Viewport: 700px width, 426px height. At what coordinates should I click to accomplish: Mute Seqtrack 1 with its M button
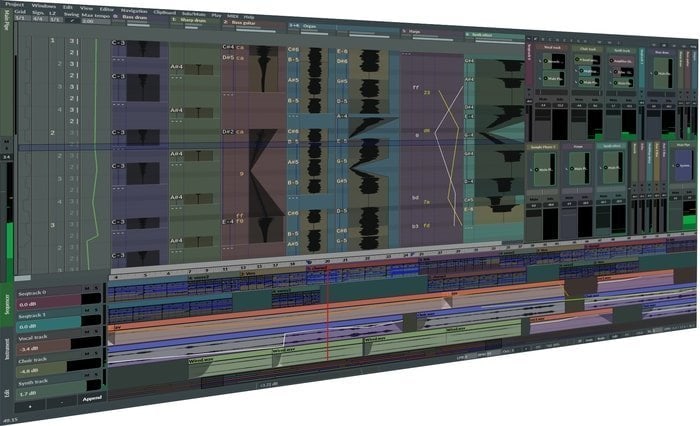tap(87, 310)
